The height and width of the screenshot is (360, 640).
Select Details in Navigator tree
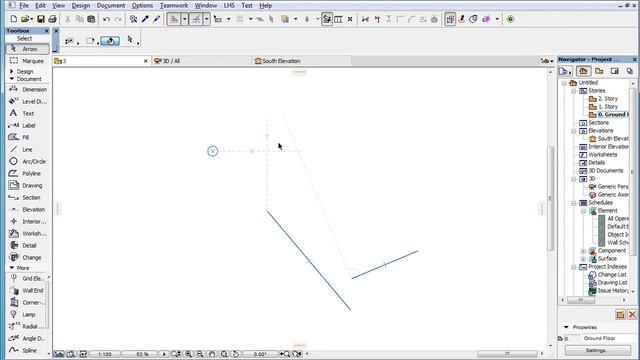click(596, 162)
